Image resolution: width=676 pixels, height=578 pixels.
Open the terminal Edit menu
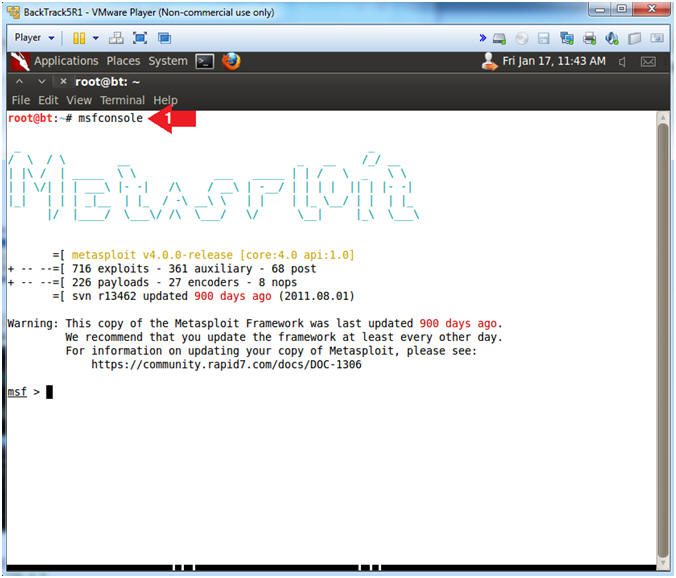click(x=48, y=100)
